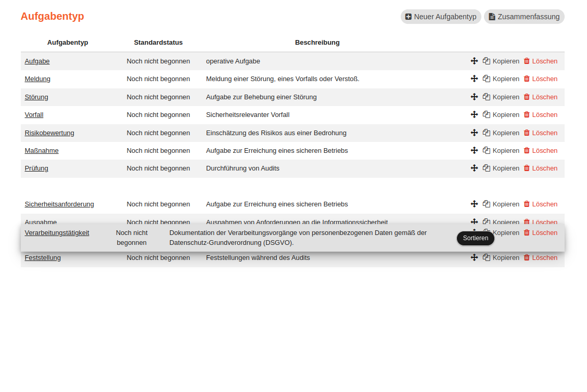Click the move icon in Prüfung row
587x392 pixels.
point(474,168)
